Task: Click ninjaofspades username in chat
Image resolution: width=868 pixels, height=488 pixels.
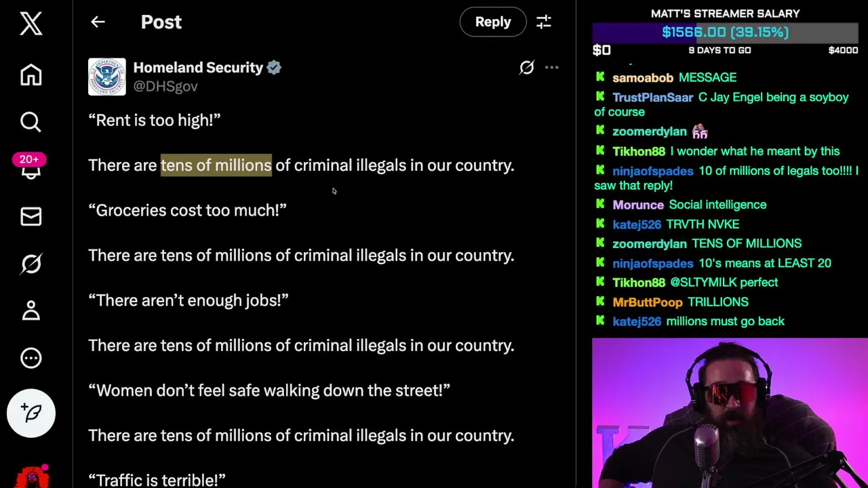Action: pos(652,171)
